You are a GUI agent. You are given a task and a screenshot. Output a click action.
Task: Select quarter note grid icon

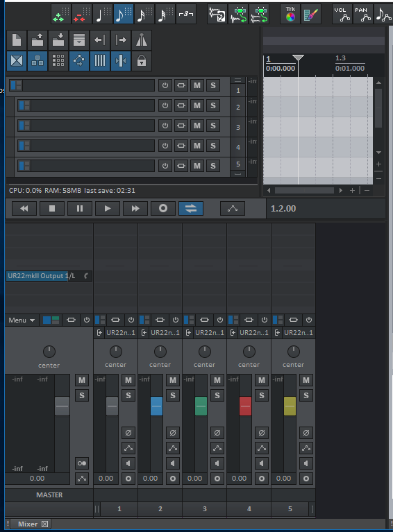[x=102, y=15]
